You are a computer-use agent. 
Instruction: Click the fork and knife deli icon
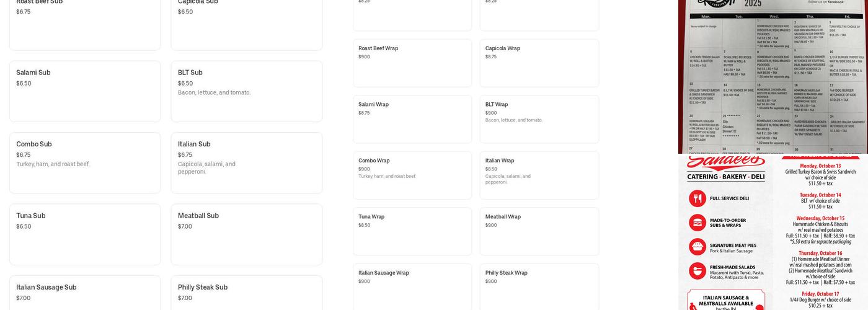[697, 198]
